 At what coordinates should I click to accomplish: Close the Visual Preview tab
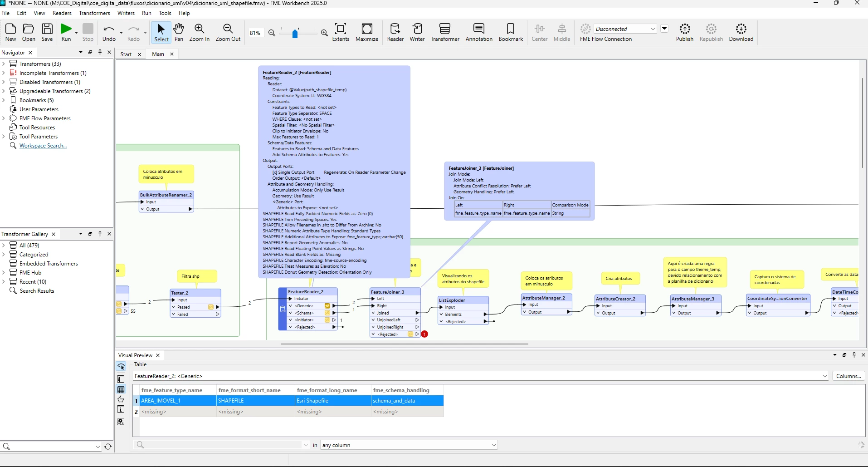tap(158, 355)
